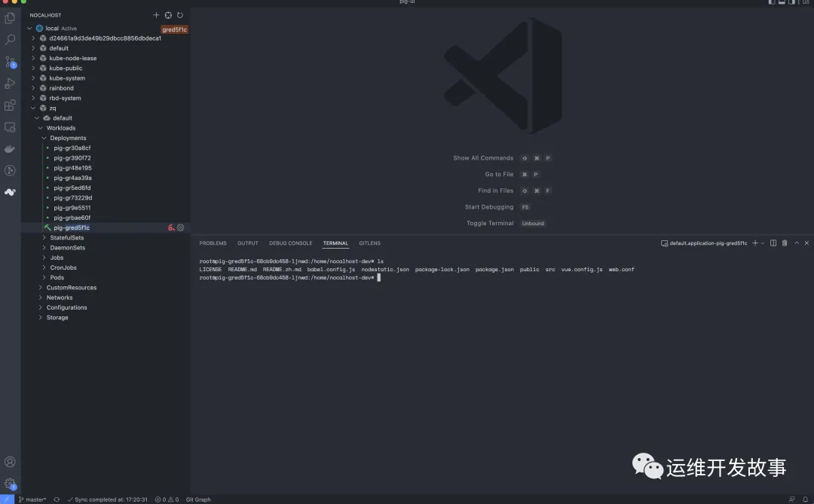
Task: Expand the Storage group
Action: coord(41,318)
